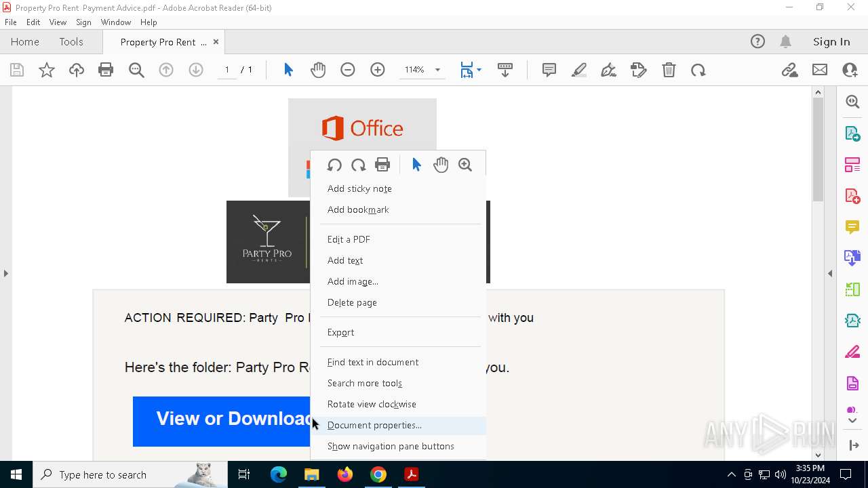This screenshot has height=488, width=868.
Task: Select Edit a PDF in the context menu
Action: 398,239
